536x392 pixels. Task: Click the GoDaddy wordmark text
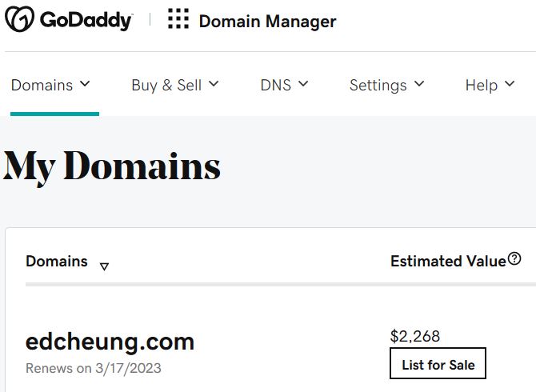click(x=86, y=20)
